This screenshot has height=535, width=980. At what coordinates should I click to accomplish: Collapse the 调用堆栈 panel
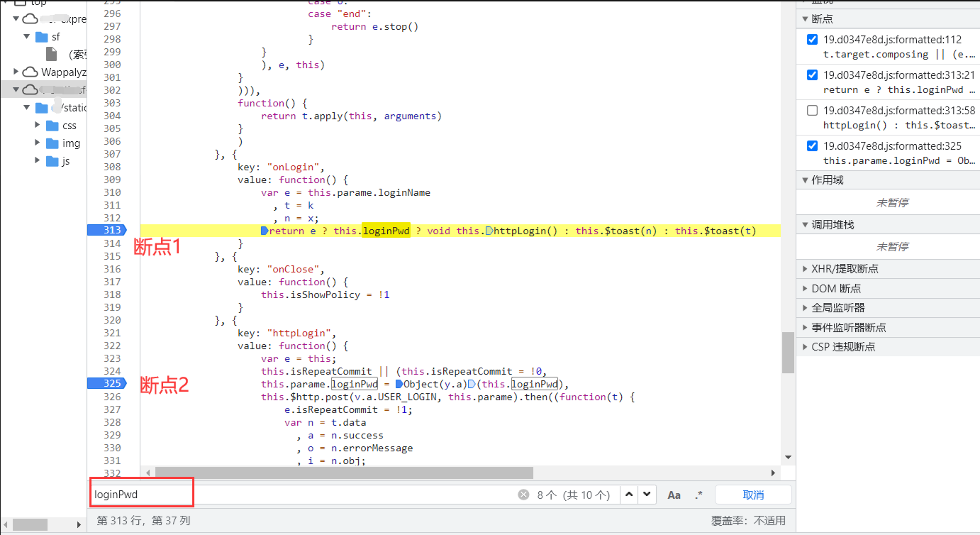click(805, 225)
